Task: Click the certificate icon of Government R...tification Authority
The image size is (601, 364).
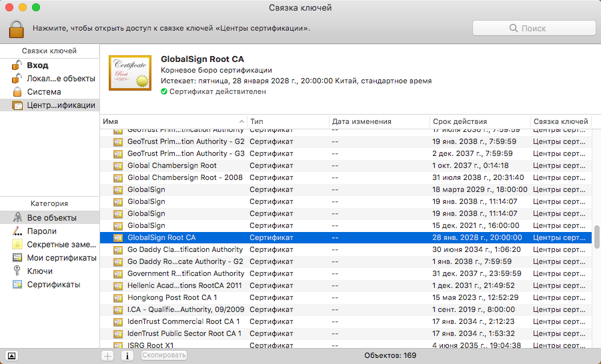Action: 118,273
